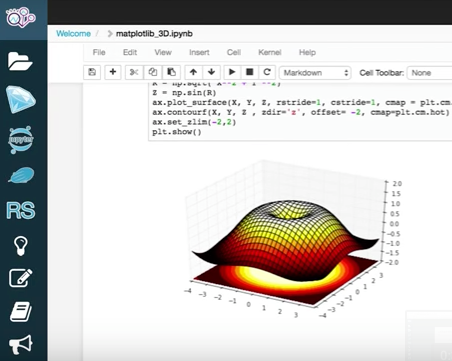Open the Insert menu
Image resolution: width=452 pixels, height=361 pixels.
[x=199, y=52]
